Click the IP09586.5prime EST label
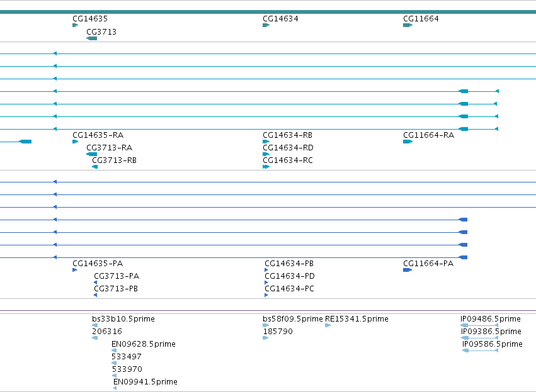The image size is (536, 392). 493,344
